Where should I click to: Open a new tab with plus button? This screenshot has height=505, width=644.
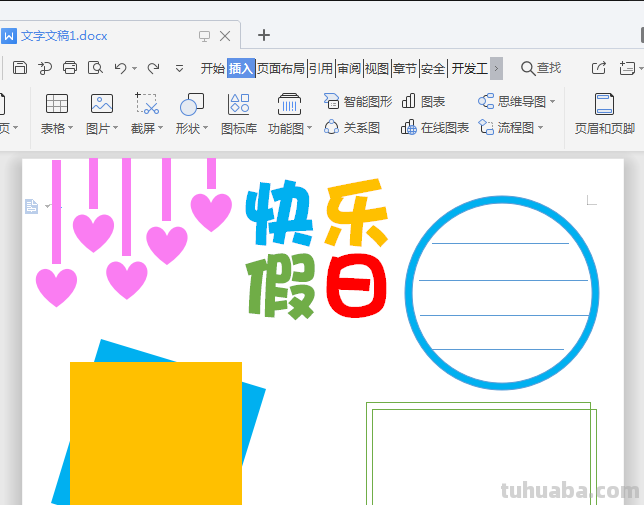click(264, 35)
